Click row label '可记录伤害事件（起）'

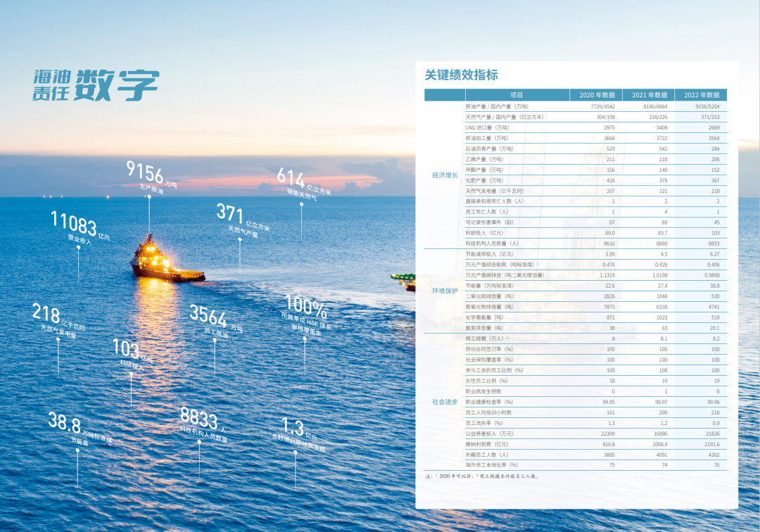pos(490,222)
